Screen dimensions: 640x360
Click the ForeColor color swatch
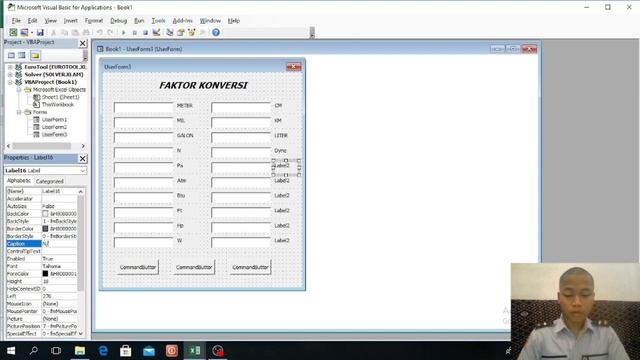[45, 273]
